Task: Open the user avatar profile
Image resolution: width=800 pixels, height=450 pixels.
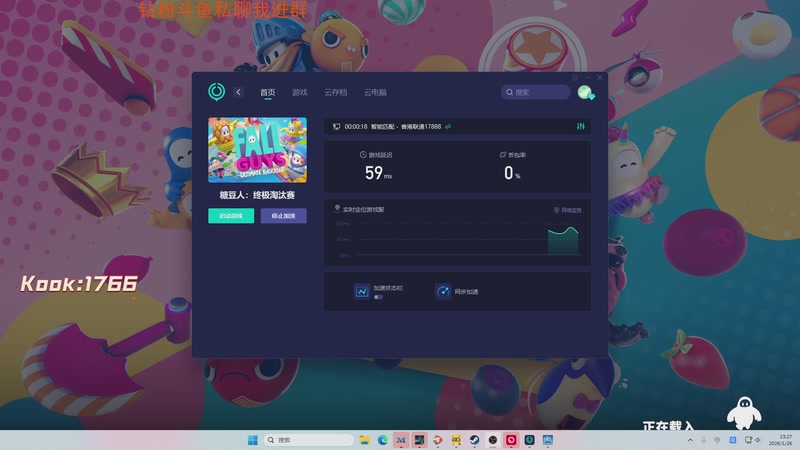Action: pos(585,92)
